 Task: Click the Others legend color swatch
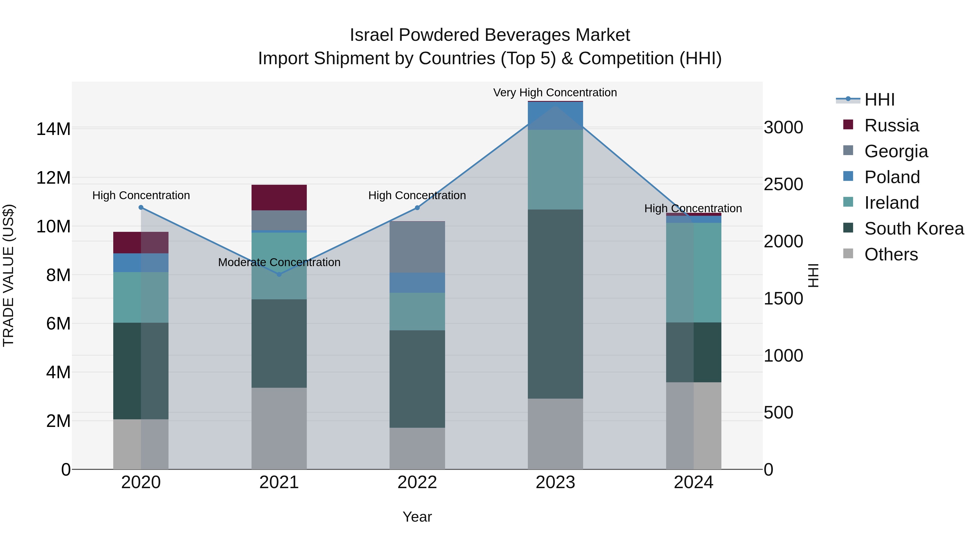pyautogui.click(x=848, y=254)
